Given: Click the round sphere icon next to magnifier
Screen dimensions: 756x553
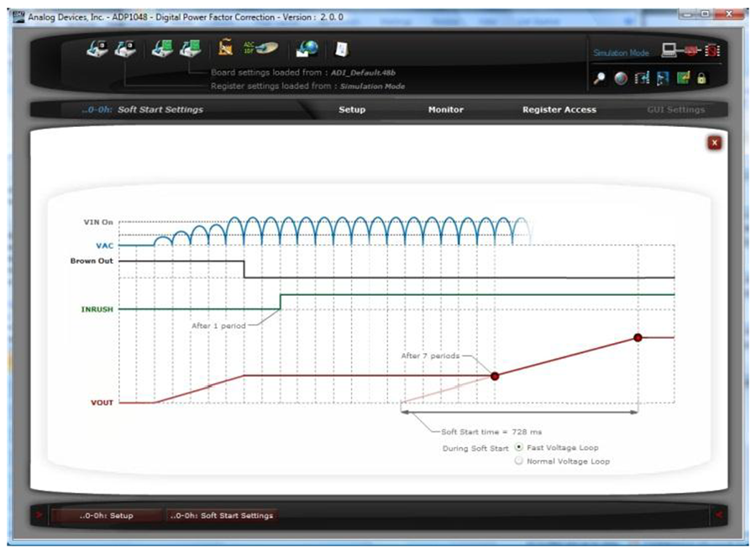Looking at the screenshot, I should pyautogui.click(x=621, y=78).
